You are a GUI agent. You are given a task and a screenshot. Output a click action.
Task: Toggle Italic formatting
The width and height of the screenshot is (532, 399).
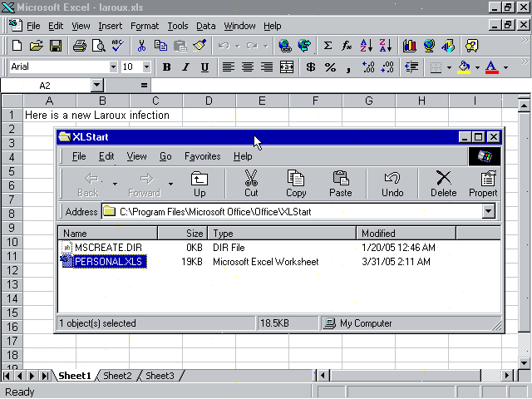[185, 67]
